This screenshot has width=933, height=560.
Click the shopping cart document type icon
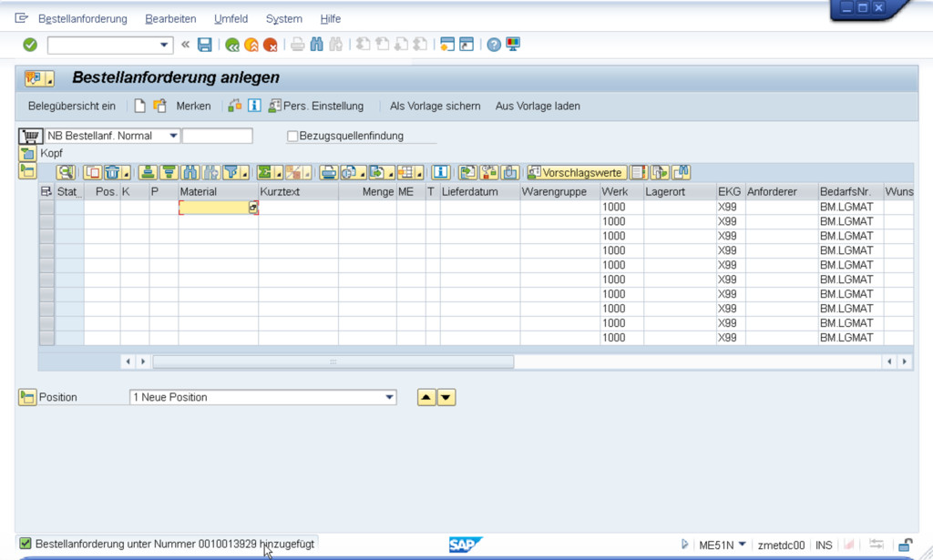30,137
